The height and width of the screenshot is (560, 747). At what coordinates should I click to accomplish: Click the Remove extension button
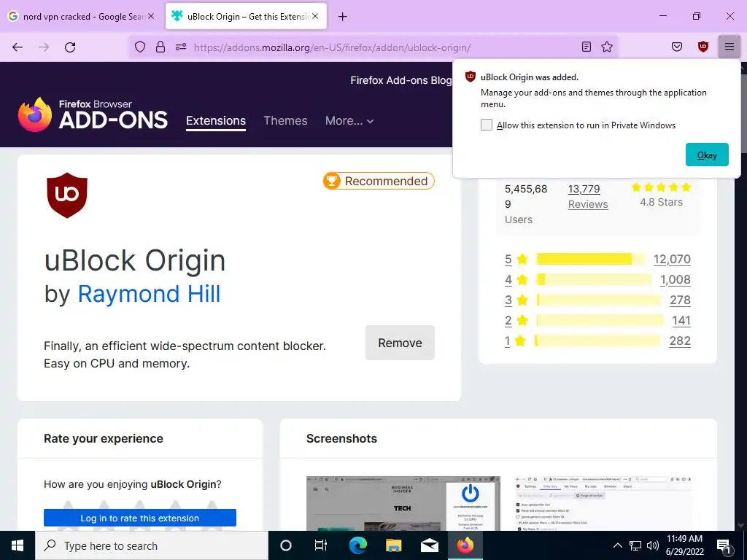click(x=400, y=343)
